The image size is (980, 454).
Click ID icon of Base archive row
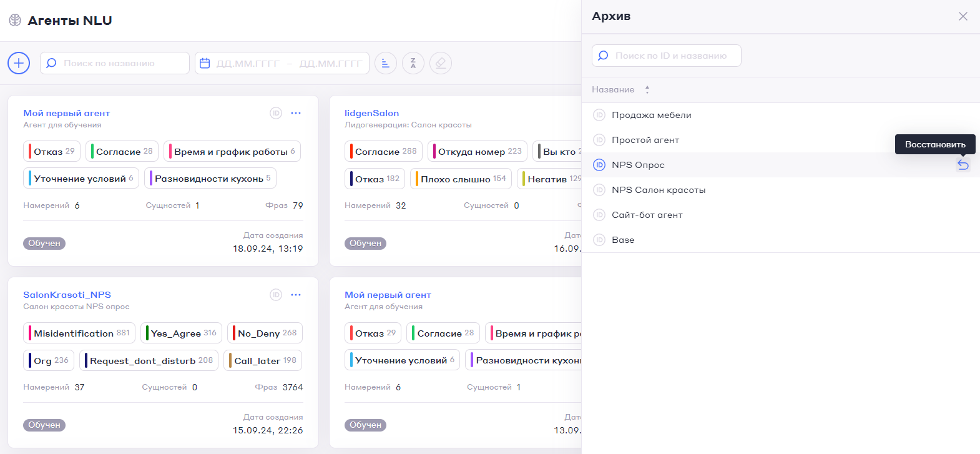(x=599, y=240)
